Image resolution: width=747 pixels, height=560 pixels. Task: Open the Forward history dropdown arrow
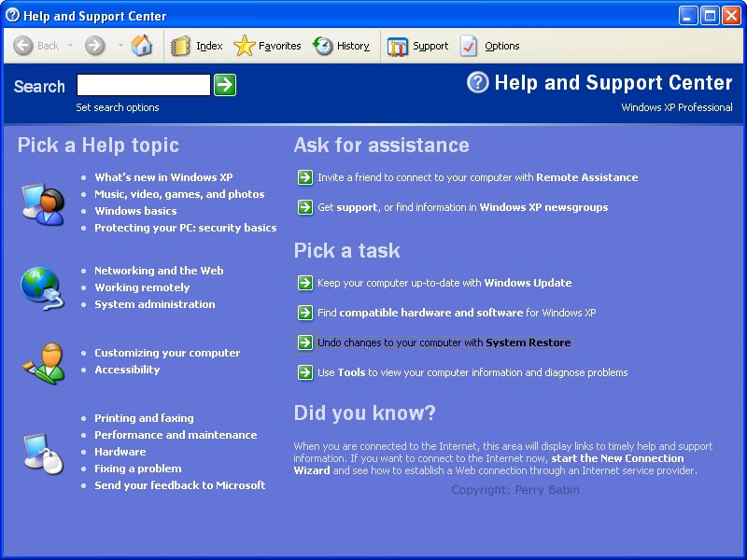tap(120, 46)
